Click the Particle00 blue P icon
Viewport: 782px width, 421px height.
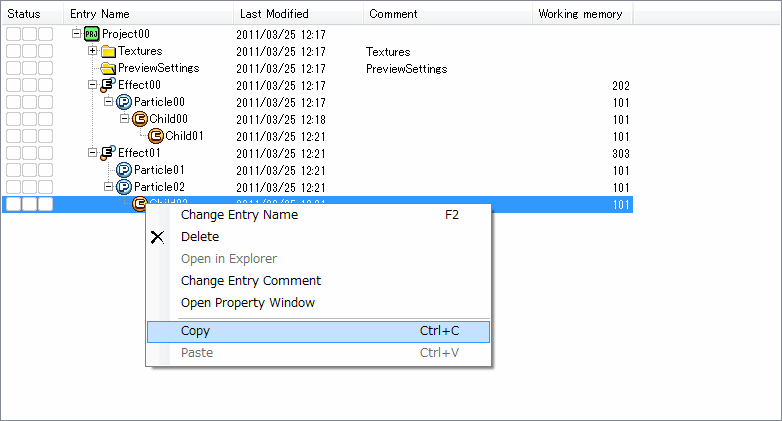124,102
